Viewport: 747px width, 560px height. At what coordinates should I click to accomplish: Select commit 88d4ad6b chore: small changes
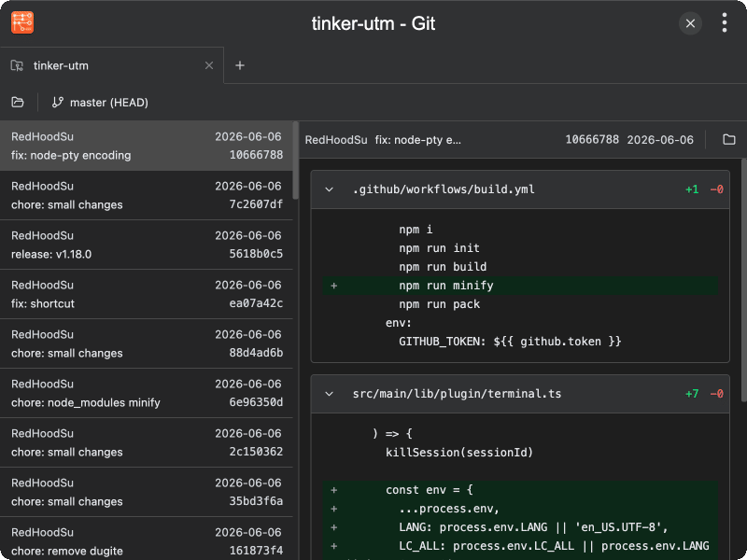147,343
